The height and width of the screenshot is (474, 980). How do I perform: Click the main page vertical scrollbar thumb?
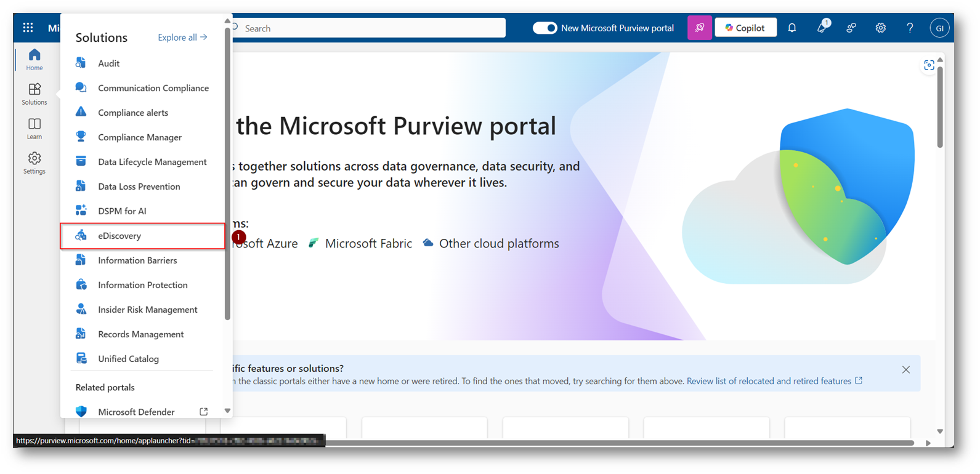pyautogui.click(x=940, y=106)
